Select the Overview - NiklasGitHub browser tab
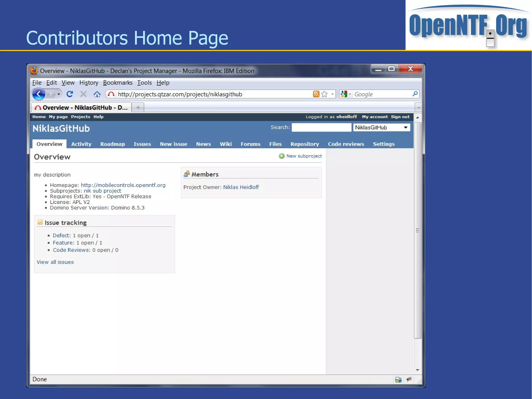Viewport: 532px width, 399px height. point(81,107)
